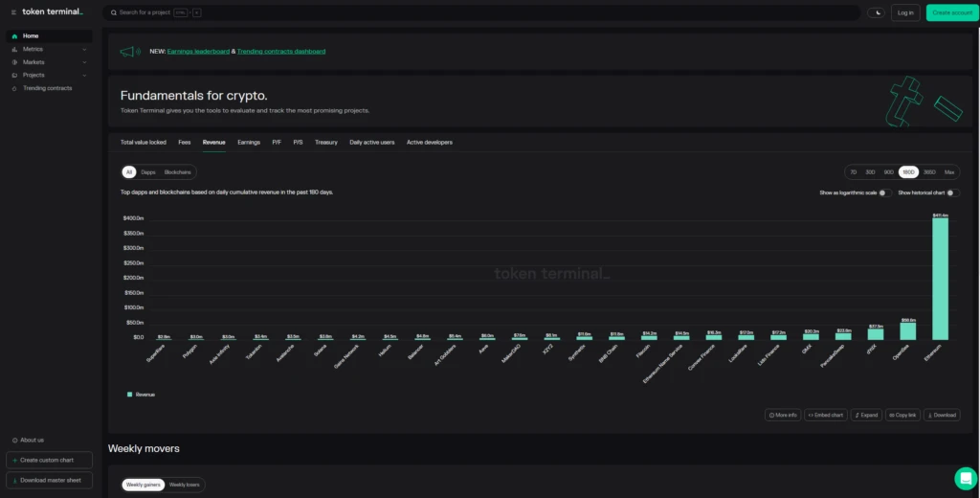Switch to the Treasury tab

click(x=326, y=143)
